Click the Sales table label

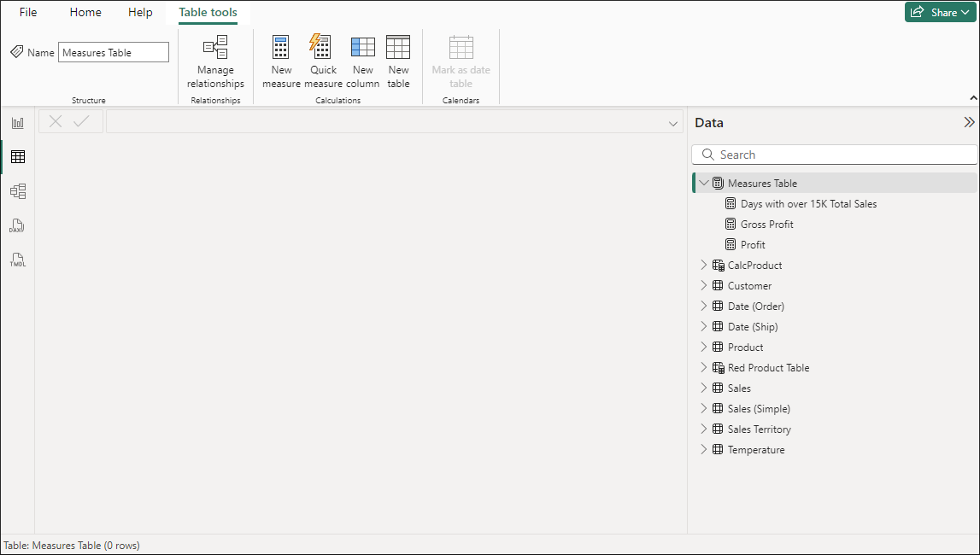point(739,388)
